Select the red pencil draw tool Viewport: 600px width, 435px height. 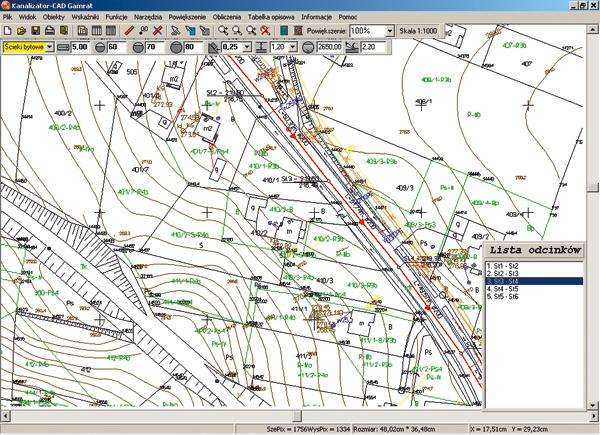pos(129,32)
